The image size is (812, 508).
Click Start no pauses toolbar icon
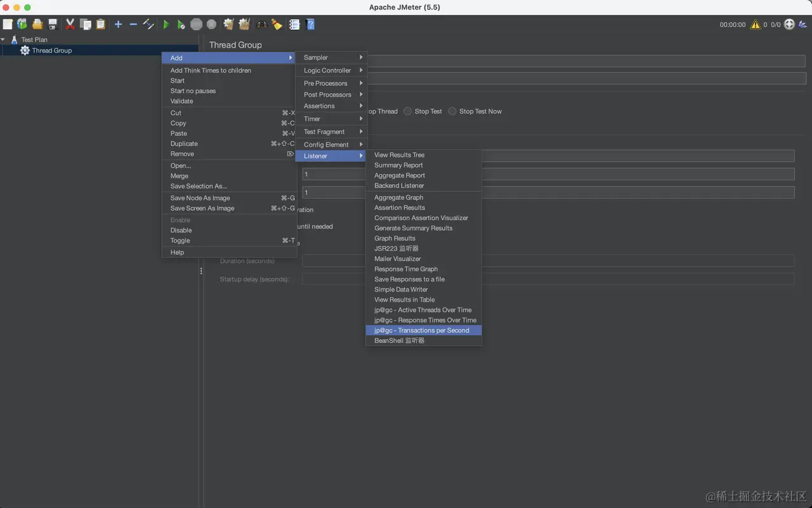(x=181, y=24)
